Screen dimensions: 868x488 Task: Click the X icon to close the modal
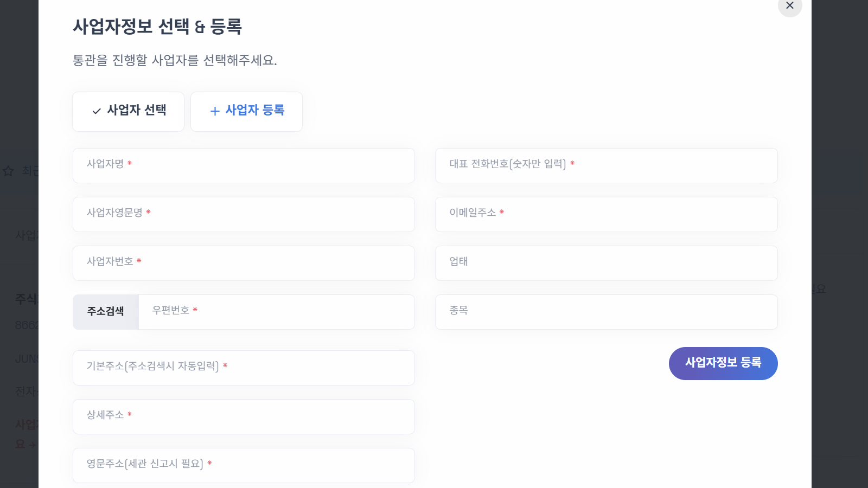[790, 6]
